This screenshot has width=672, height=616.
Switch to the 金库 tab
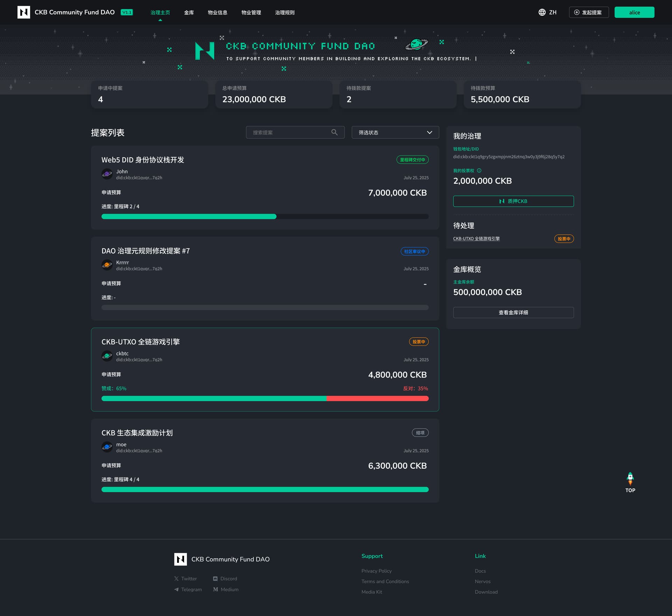click(189, 13)
